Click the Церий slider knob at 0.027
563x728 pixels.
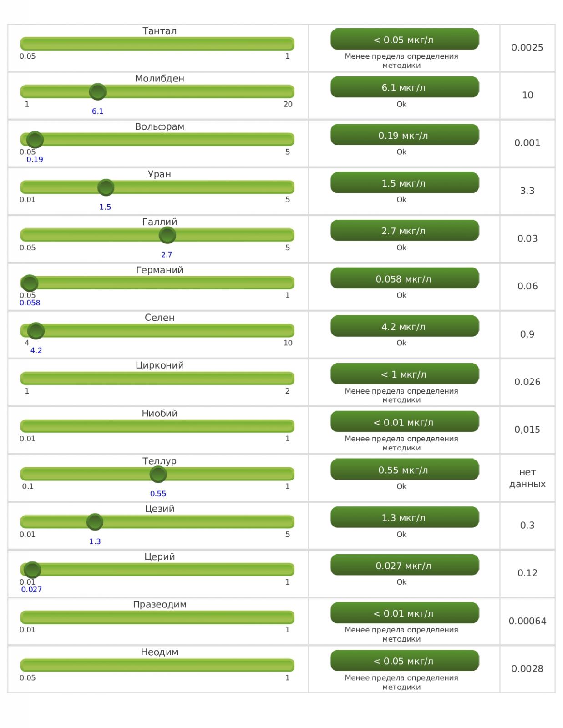click(x=32, y=570)
